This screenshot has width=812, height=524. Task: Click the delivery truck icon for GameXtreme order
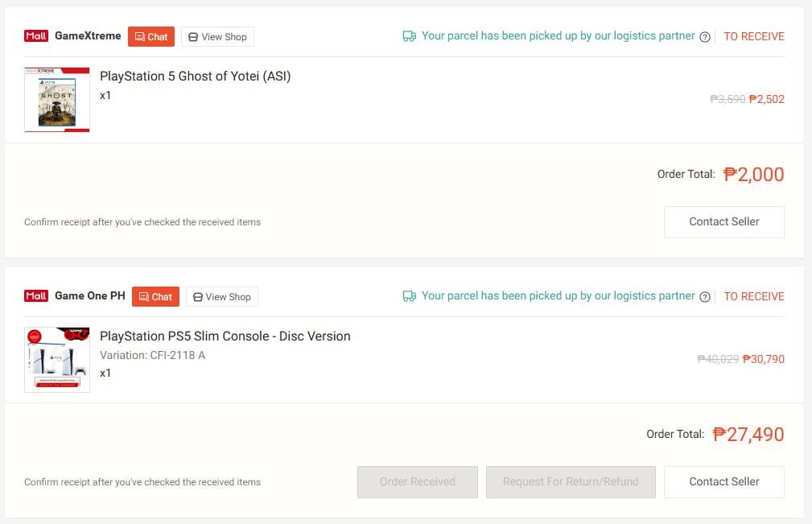click(x=409, y=36)
